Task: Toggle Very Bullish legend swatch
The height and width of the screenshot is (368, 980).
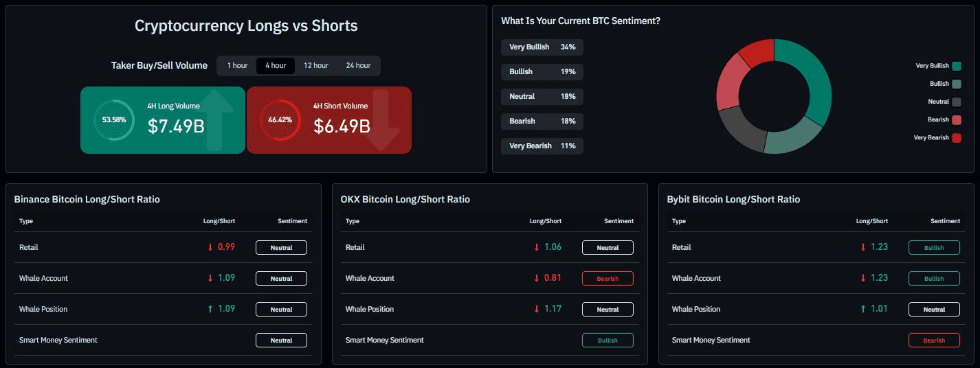Action: click(956, 66)
